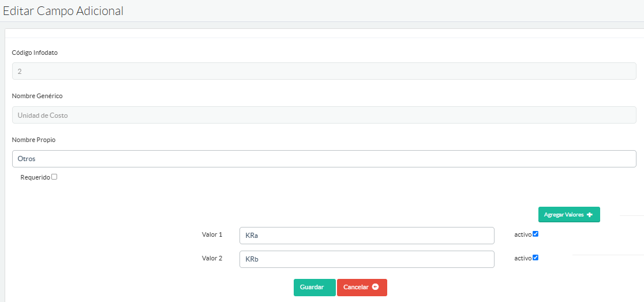Click into the Valor 1 field with KRa
Screen dimensions: 644x302
tap(366, 236)
